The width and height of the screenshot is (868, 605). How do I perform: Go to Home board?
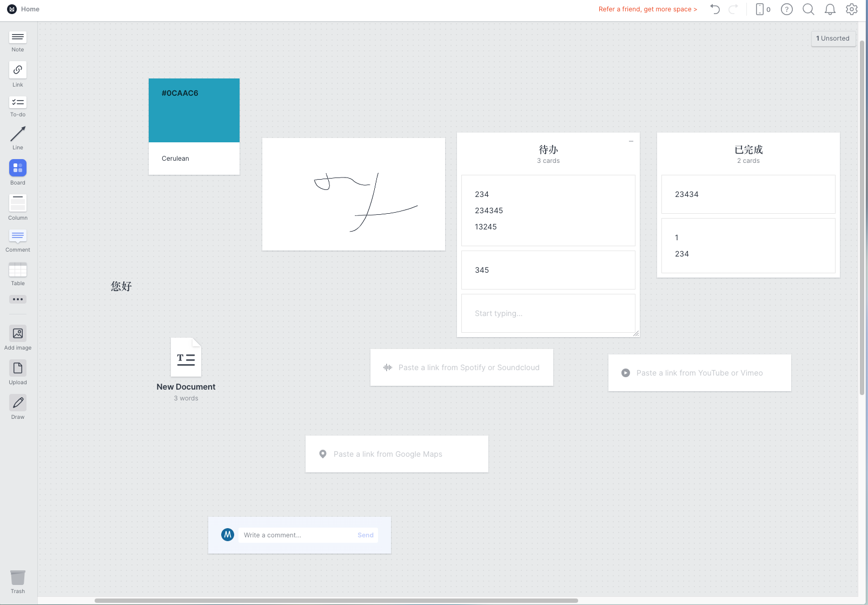30,9
